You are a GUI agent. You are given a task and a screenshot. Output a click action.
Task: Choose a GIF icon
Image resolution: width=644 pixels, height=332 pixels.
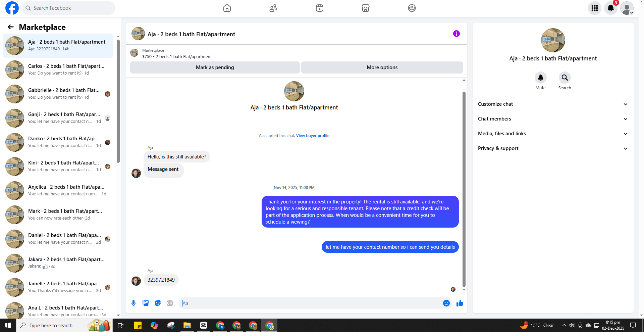click(170, 303)
